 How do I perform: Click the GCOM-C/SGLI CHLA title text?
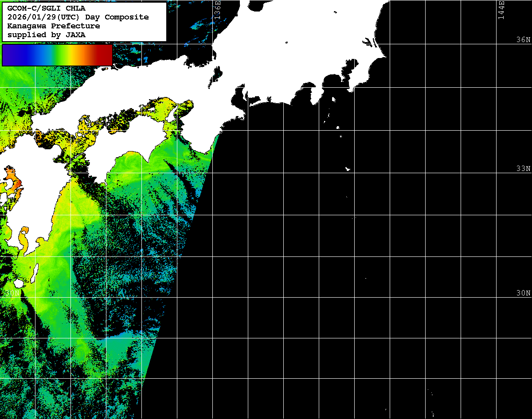pyautogui.click(x=47, y=8)
